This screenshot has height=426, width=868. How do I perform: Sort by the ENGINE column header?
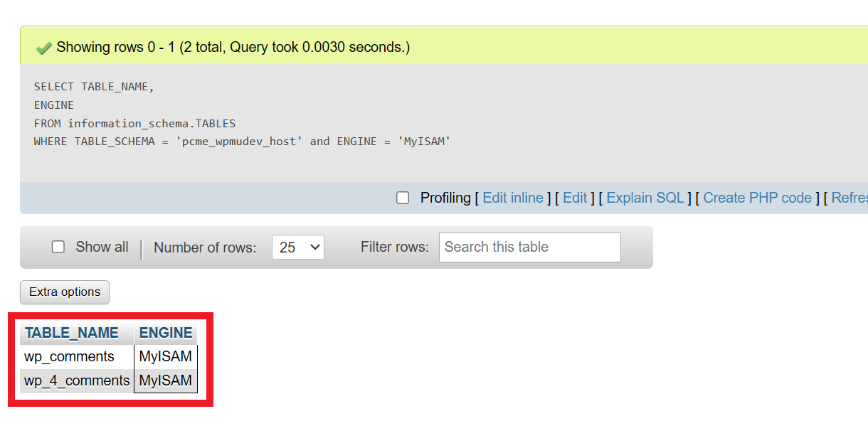(165, 332)
